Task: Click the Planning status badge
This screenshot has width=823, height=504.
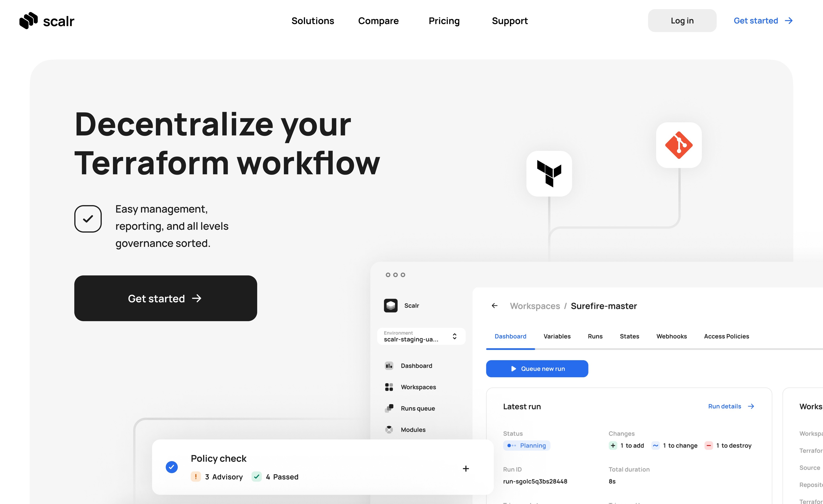Action: click(526, 446)
